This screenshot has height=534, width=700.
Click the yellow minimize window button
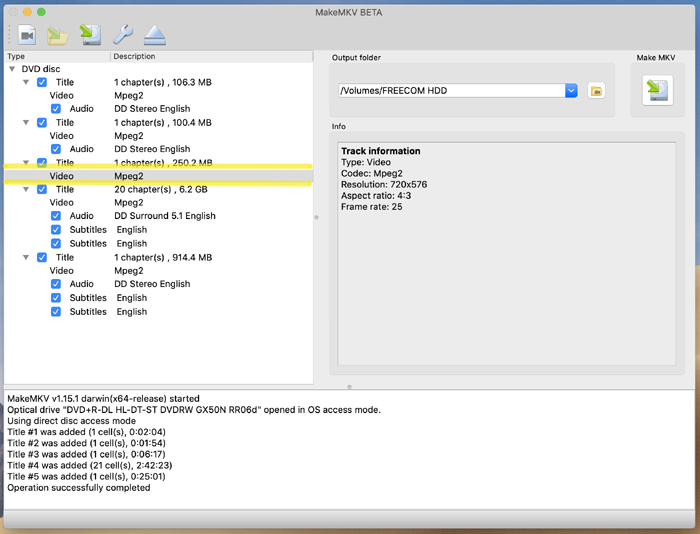pyautogui.click(x=27, y=12)
